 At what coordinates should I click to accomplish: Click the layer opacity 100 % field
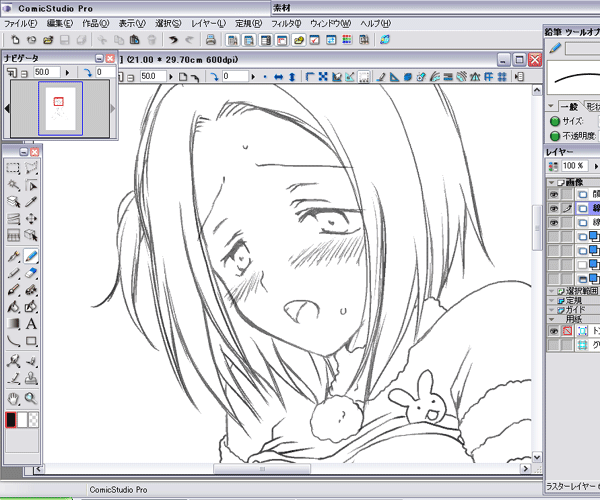[x=575, y=166]
